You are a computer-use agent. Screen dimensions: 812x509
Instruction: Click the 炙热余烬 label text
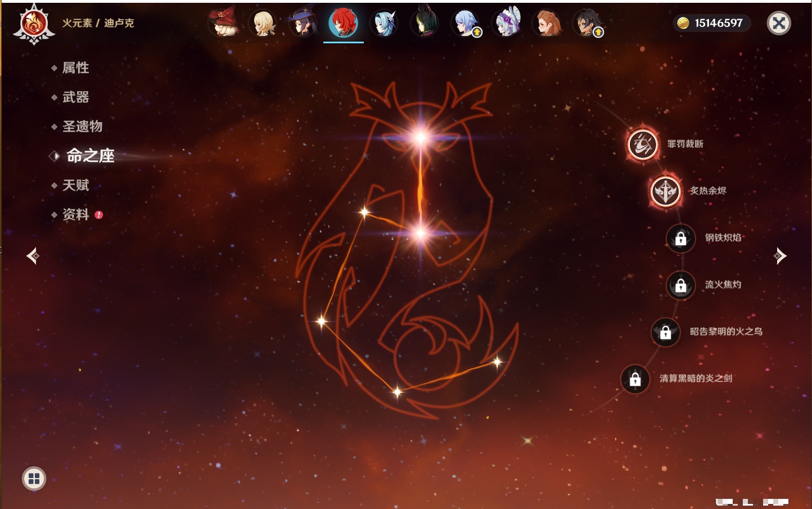coord(708,191)
